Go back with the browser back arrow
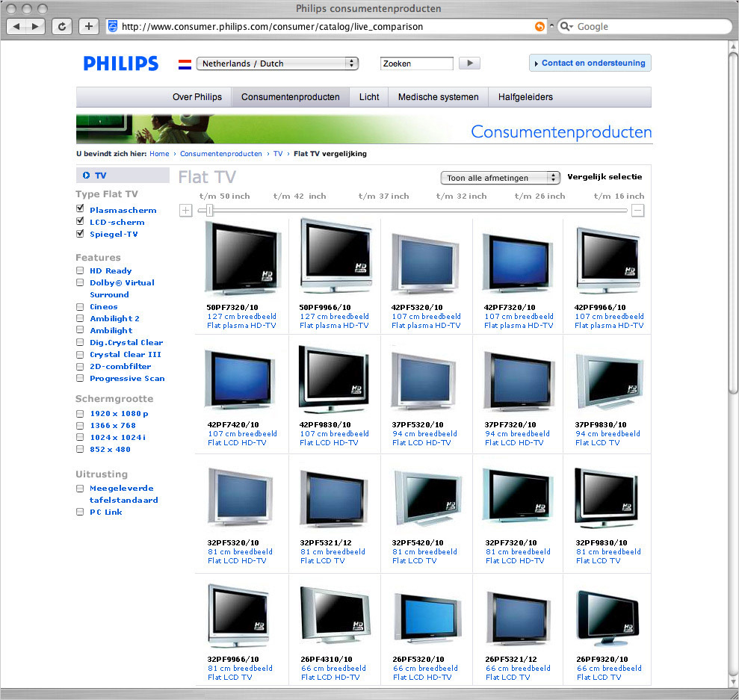739x700 pixels. [x=16, y=26]
